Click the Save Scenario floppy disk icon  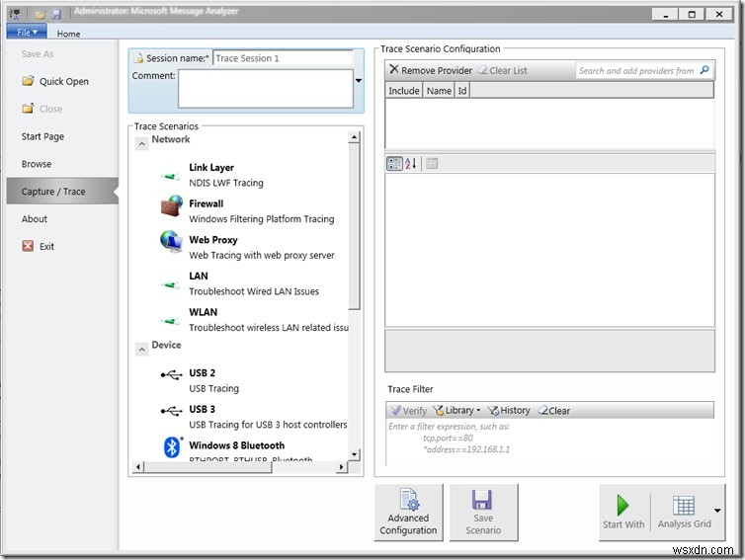tap(482, 500)
